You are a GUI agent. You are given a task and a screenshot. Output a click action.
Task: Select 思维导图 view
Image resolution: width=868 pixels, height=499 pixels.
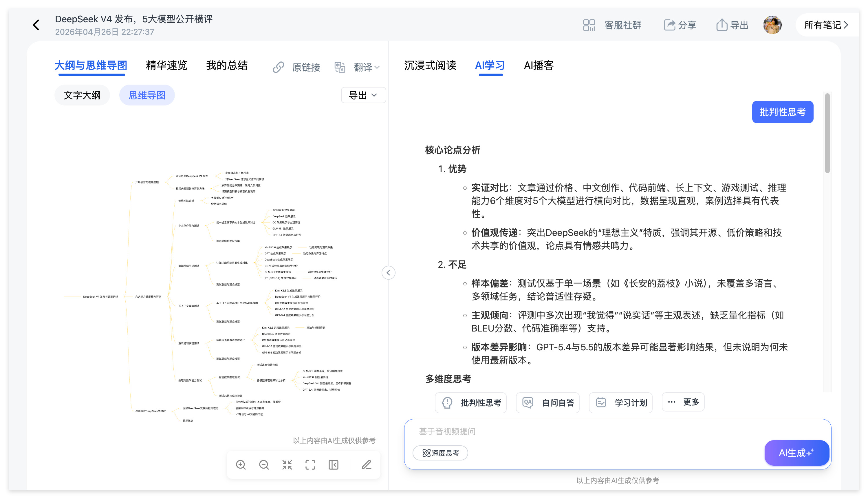[147, 95]
